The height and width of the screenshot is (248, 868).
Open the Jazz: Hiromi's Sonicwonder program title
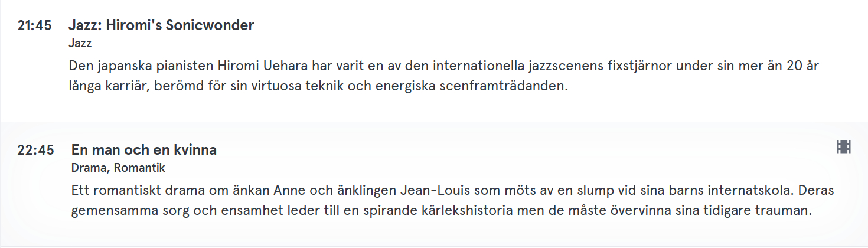point(161,25)
